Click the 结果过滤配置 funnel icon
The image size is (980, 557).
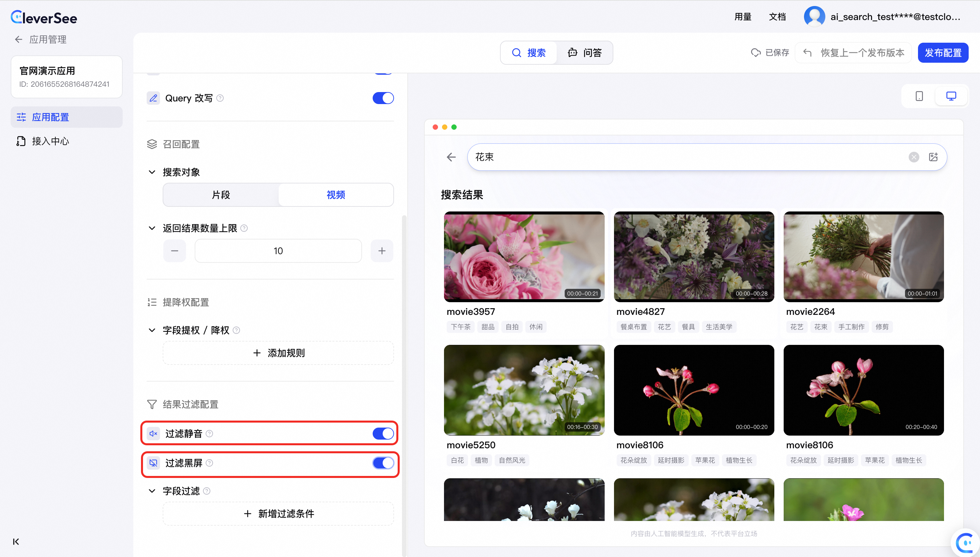pos(152,404)
